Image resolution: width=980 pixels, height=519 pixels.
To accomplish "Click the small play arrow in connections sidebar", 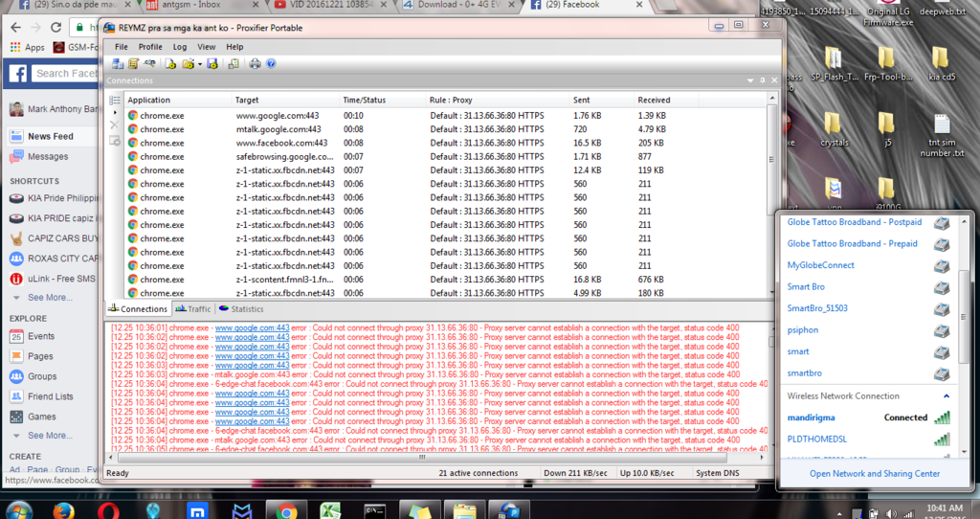I will tap(115, 113).
